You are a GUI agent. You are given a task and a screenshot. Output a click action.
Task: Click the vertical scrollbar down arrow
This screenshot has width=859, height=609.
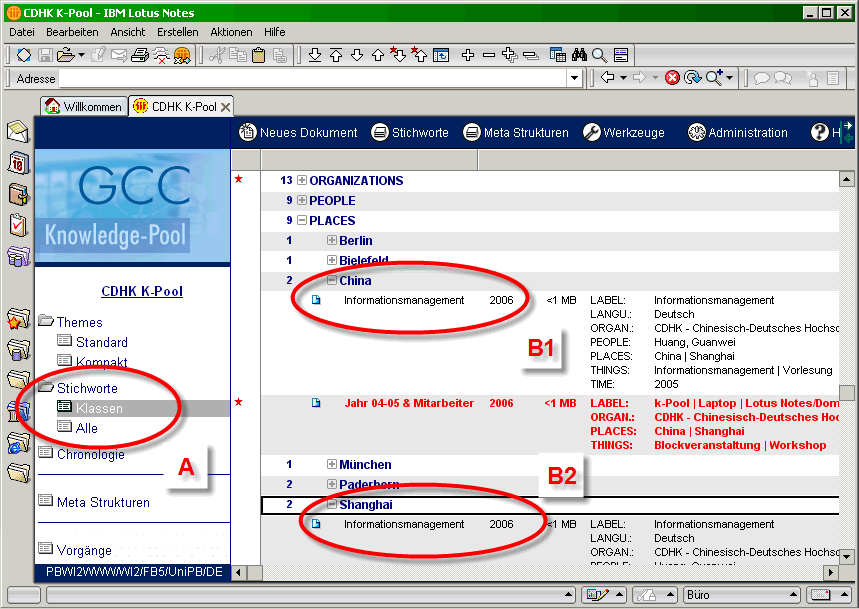(846, 558)
